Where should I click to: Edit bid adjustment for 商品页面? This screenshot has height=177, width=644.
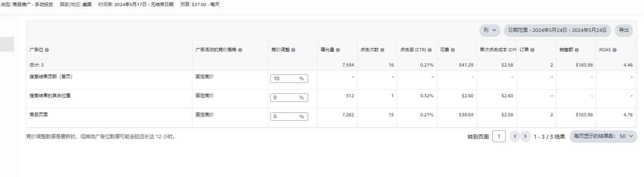pyautogui.click(x=285, y=117)
